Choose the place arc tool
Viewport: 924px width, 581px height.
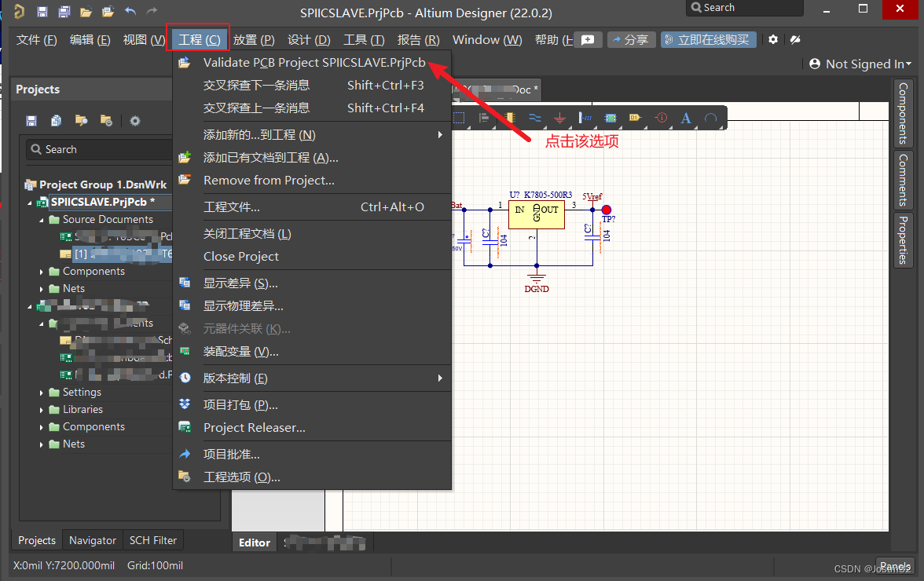point(710,117)
